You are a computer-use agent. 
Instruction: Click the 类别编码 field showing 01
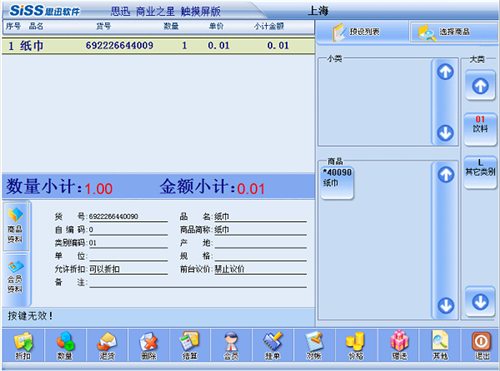click(128, 243)
